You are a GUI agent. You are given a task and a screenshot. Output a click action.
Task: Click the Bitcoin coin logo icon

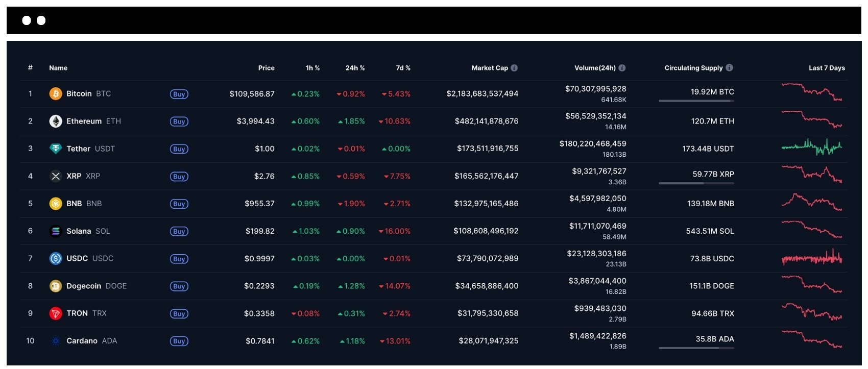(56, 94)
